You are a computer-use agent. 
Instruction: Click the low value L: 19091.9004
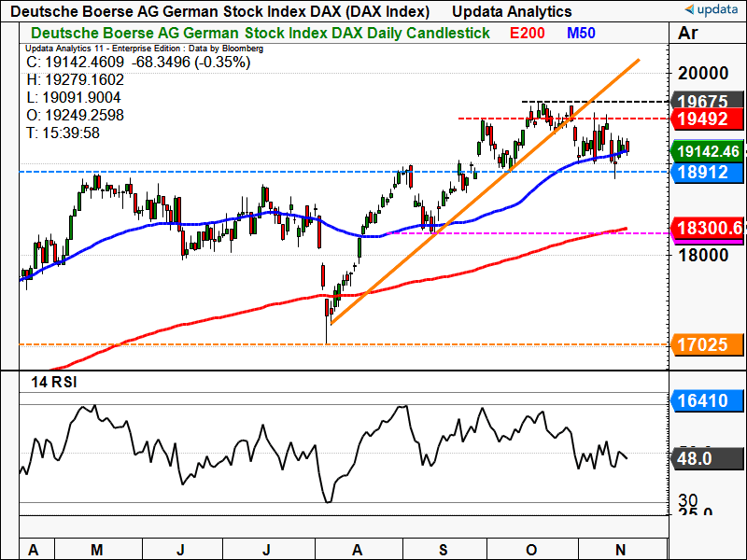tap(74, 98)
